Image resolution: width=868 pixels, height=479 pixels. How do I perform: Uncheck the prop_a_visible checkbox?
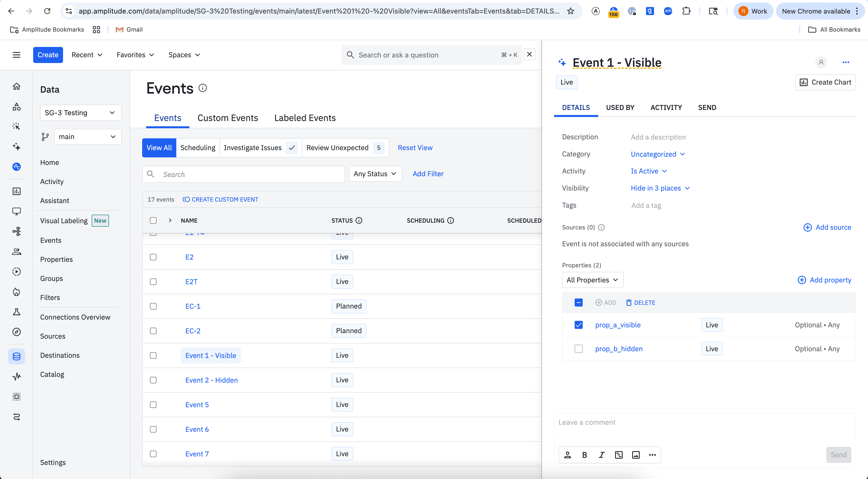tap(578, 325)
